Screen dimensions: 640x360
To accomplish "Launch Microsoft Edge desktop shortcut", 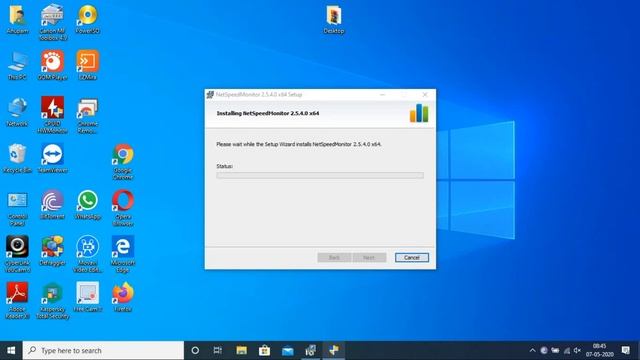I will pos(123,254).
